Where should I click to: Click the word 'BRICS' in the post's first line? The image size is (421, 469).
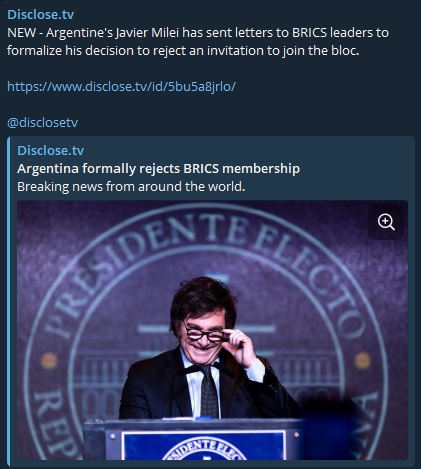click(x=309, y=33)
